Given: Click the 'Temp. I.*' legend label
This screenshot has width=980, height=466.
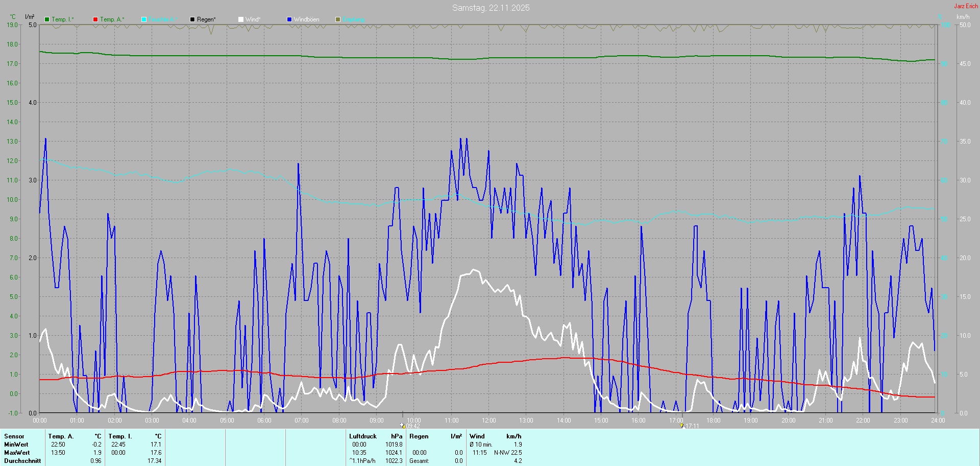Looking at the screenshot, I should pyautogui.click(x=63, y=19).
